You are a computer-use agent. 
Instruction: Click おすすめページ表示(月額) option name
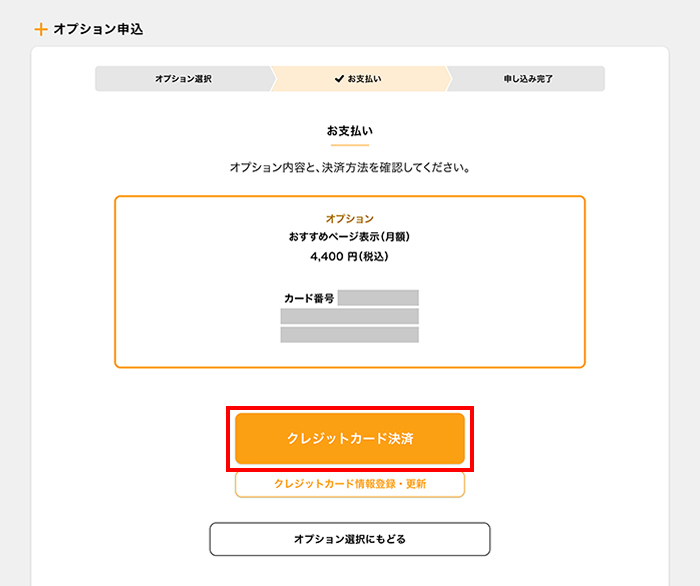tap(350, 237)
